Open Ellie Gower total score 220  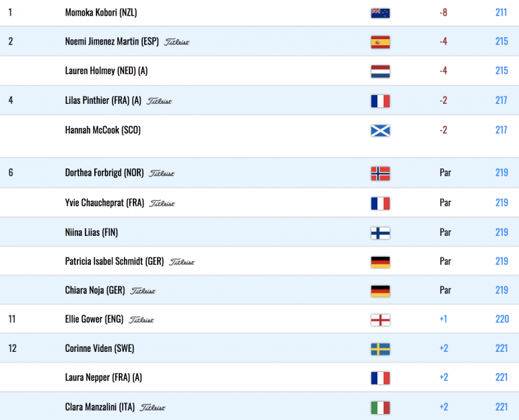click(501, 319)
